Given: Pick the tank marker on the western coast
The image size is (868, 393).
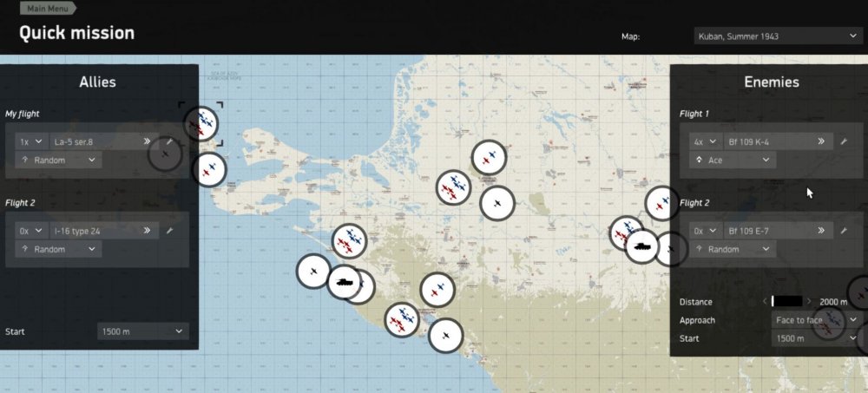Looking at the screenshot, I should (x=345, y=282).
